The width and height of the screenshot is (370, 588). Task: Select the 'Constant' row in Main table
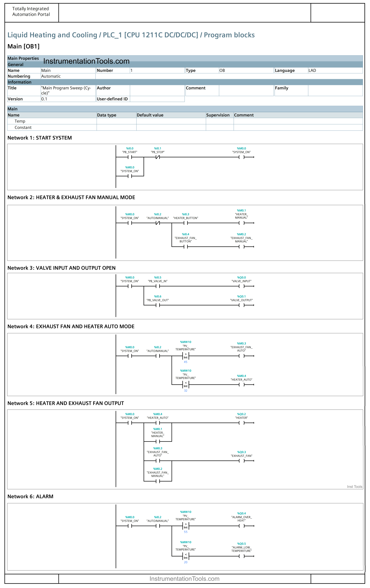[x=185, y=127]
